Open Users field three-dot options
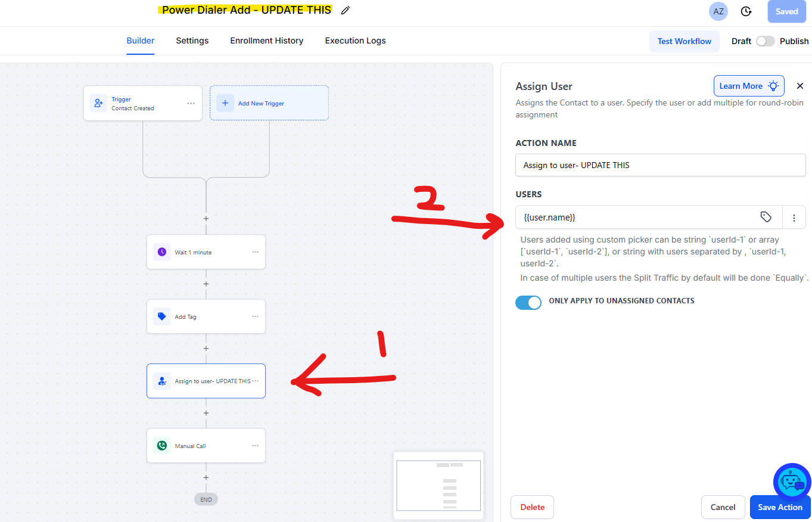 tap(794, 218)
